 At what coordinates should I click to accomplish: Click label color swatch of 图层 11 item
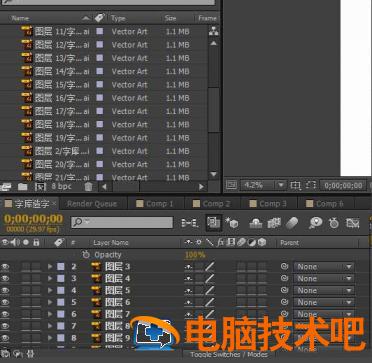pyautogui.click(x=100, y=31)
